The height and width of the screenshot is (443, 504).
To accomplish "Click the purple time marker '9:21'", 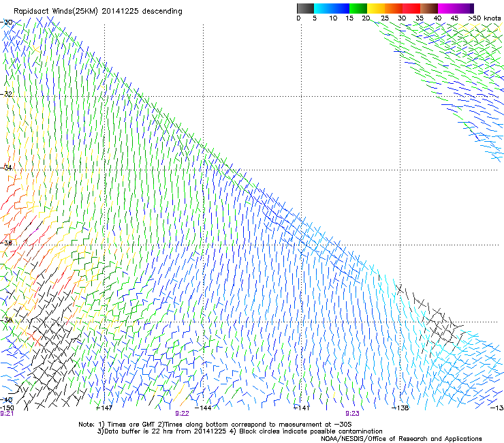I will click(7, 414).
